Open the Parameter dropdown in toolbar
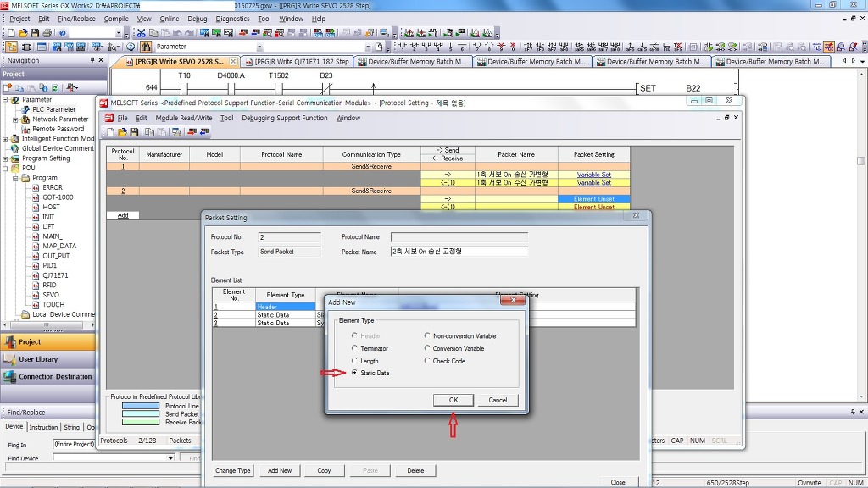868x488 pixels. pyautogui.click(x=259, y=47)
